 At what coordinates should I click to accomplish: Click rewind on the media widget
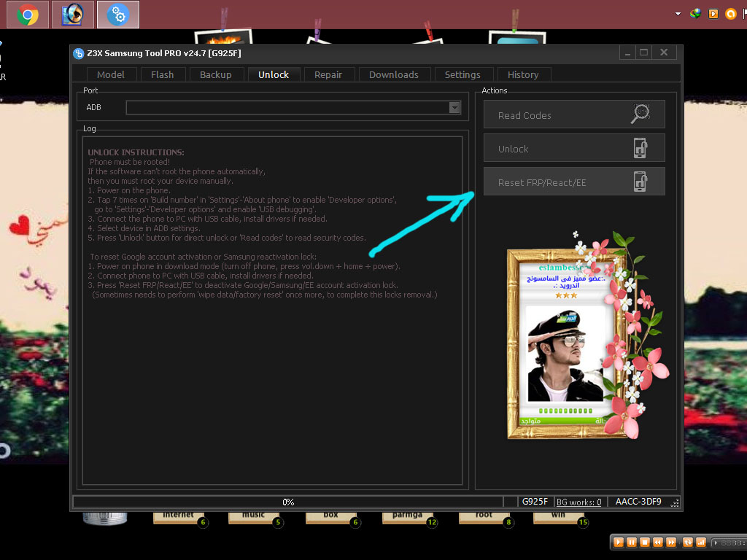tap(658, 542)
